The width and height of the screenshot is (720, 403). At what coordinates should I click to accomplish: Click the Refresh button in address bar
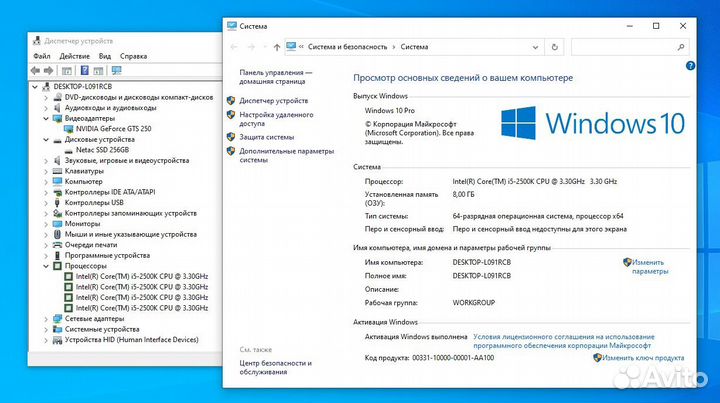pos(555,47)
